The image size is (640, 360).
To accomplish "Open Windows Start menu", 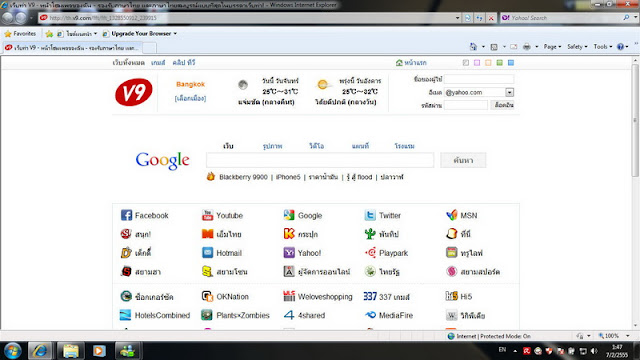I will [x=13, y=351].
